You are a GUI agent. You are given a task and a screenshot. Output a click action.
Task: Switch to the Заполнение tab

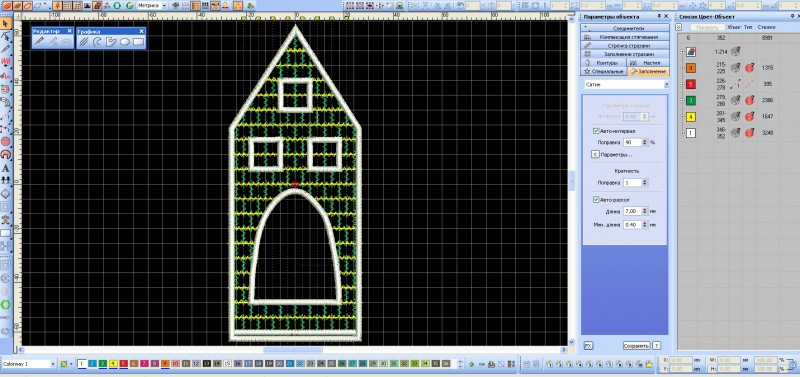pos(647,71)
